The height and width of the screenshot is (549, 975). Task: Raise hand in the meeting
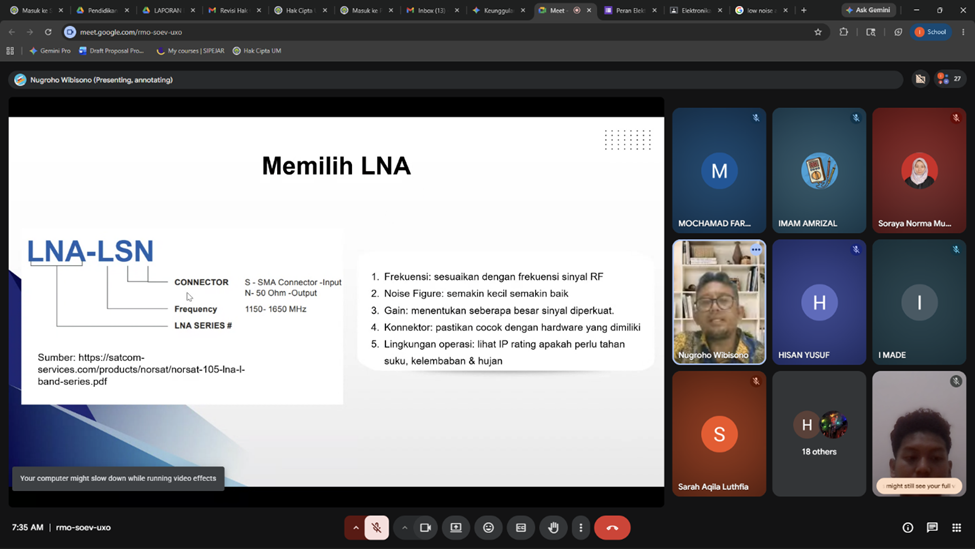(x=553, y=528)
